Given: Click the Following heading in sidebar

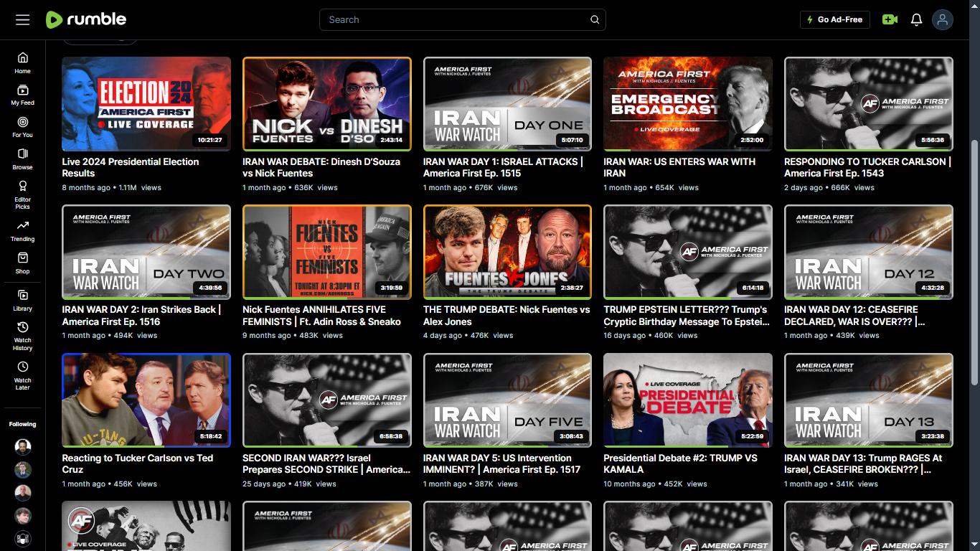Looking at the screenshot, I should 22,424.
